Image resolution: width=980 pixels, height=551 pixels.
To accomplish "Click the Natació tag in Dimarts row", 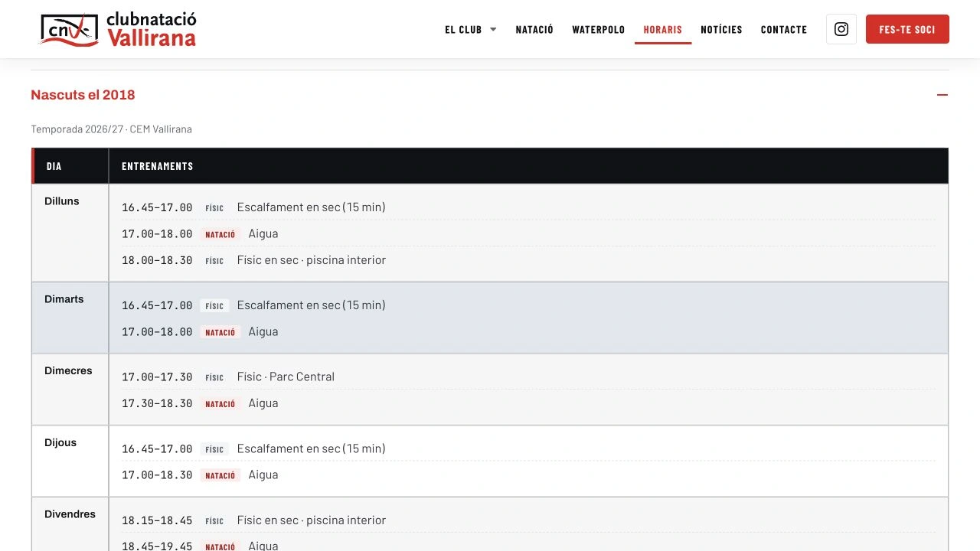I will (220, 332).
